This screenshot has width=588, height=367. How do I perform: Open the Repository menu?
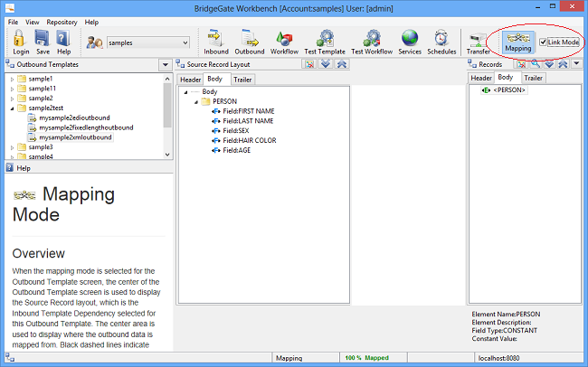coord(62,22)
